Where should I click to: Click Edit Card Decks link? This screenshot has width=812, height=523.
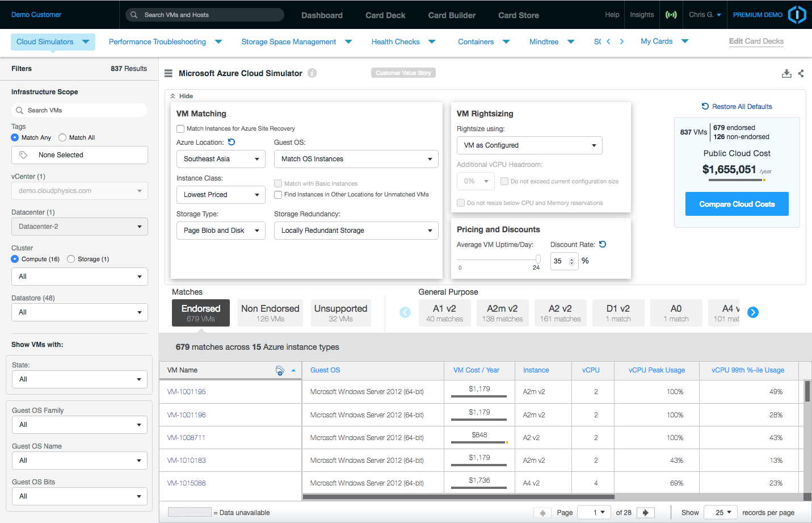756,41
